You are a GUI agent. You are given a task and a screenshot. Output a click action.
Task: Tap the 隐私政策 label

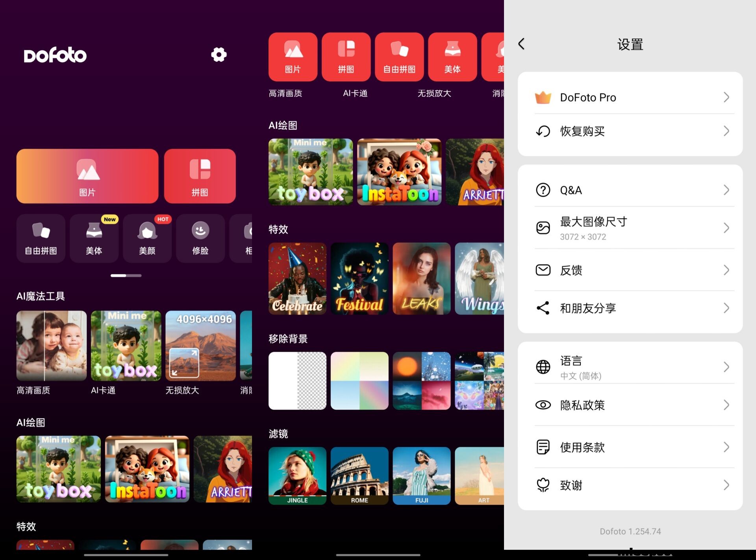click(582, 405)
